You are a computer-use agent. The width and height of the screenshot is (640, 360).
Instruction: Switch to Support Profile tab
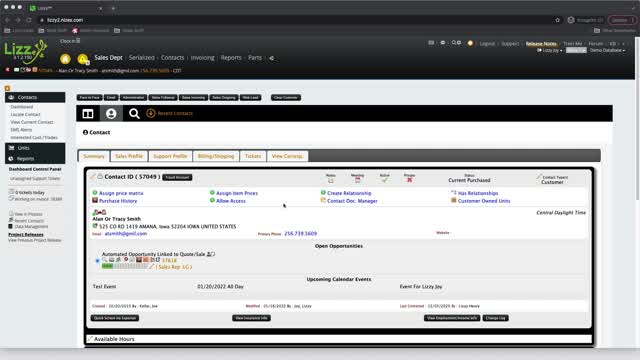point(170,156)
